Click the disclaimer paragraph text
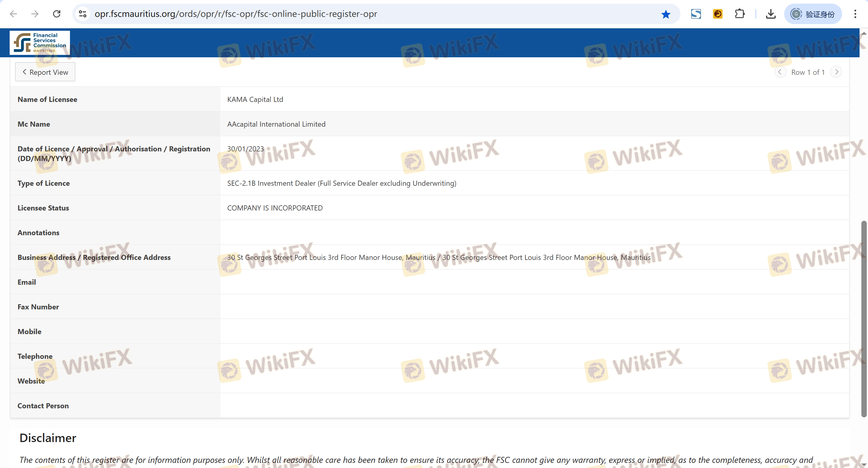 pyautogui.click(x=416, y=460)
